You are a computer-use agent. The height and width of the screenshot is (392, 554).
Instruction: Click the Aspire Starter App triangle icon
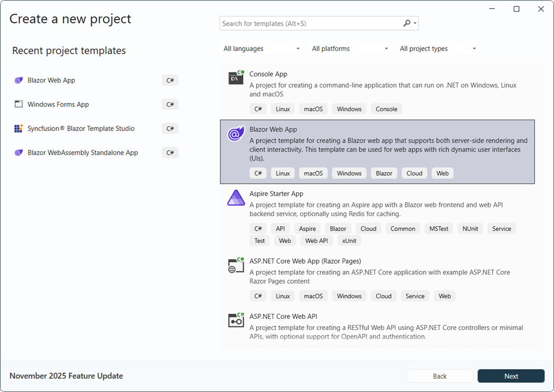pos(235,198)
